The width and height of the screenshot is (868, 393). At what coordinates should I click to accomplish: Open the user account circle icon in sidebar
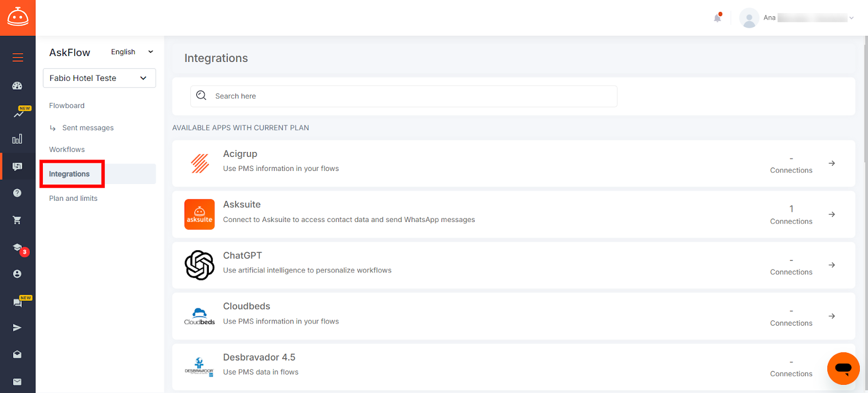pos(17,274)
